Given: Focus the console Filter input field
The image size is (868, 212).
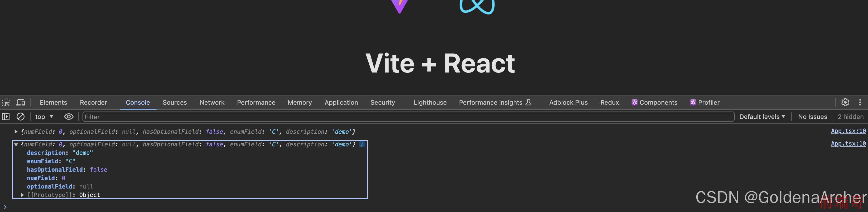Looking at the screenshot, I should pyautogui.click(x=408, y=117).
